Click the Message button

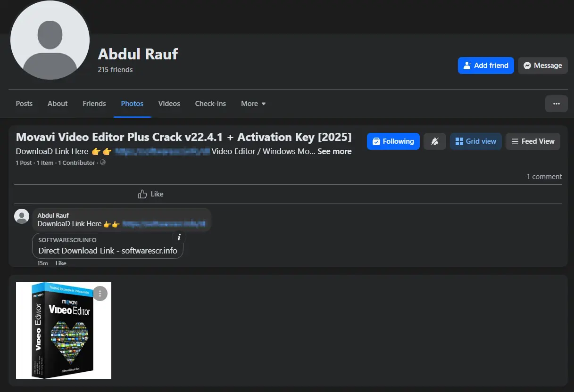point(542,65)
